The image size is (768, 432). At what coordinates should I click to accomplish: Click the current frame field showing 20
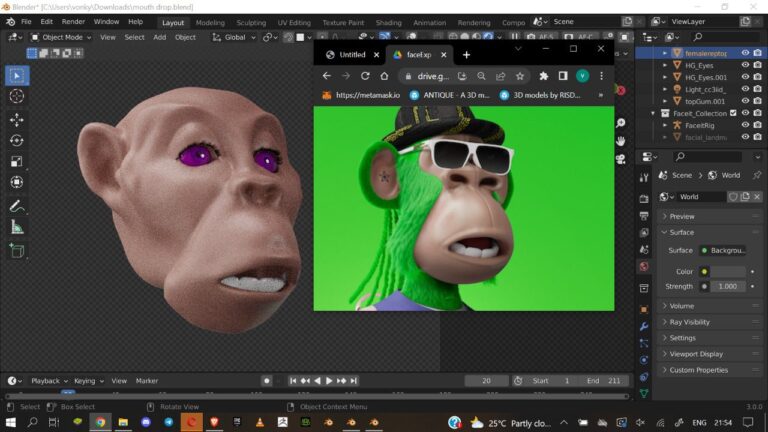pyautogui.click(x=486, y=381)
